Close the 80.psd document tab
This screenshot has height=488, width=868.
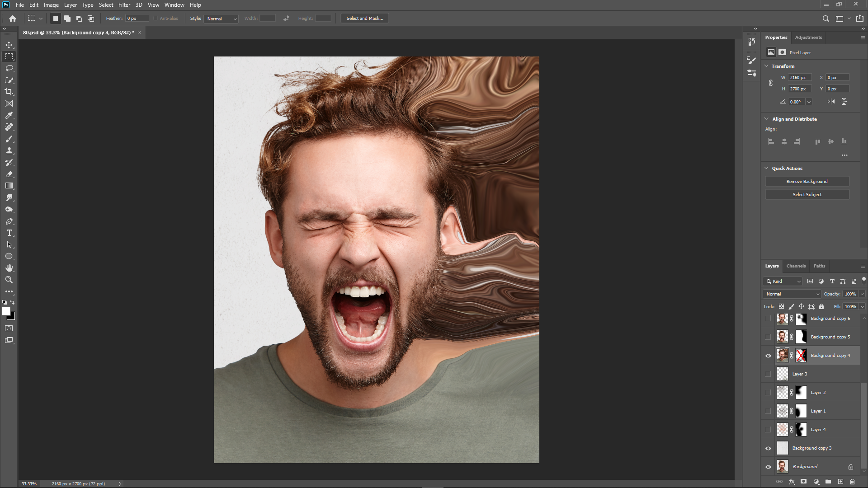[139, 33]
